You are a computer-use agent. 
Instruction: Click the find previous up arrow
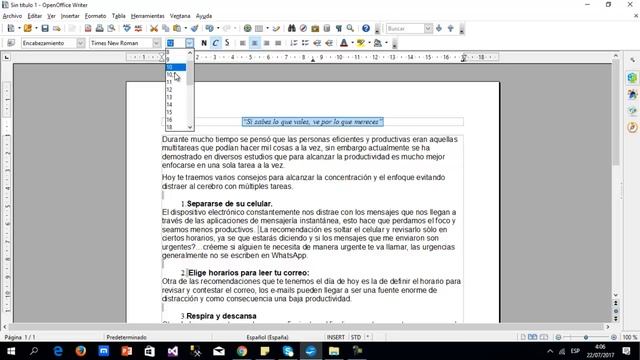click(x=451, y=28)
